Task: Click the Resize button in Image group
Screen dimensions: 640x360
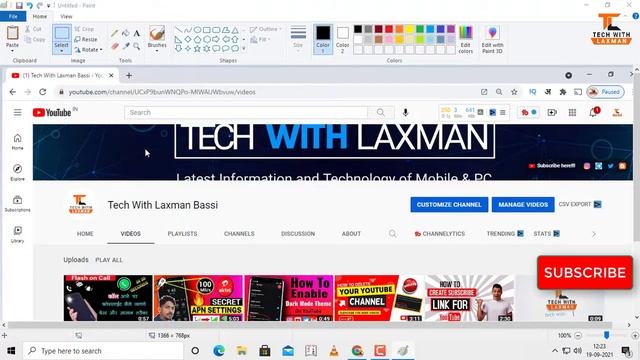Action: (86, 39)
